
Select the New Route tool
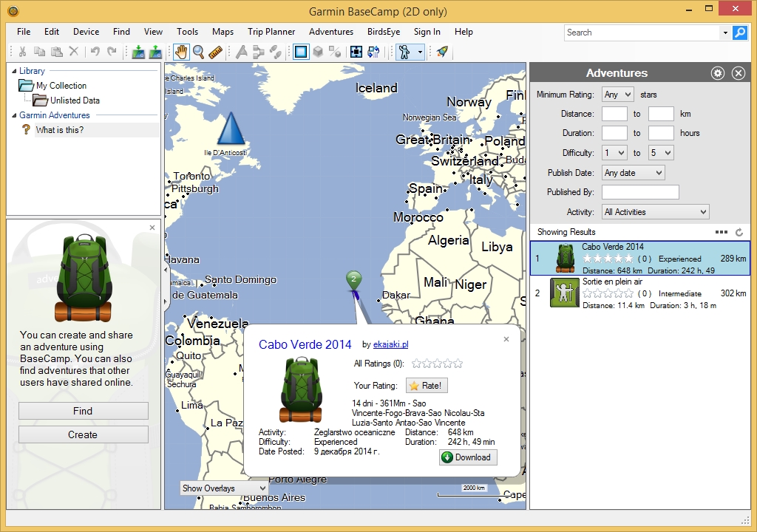click(x=259, y=52)
